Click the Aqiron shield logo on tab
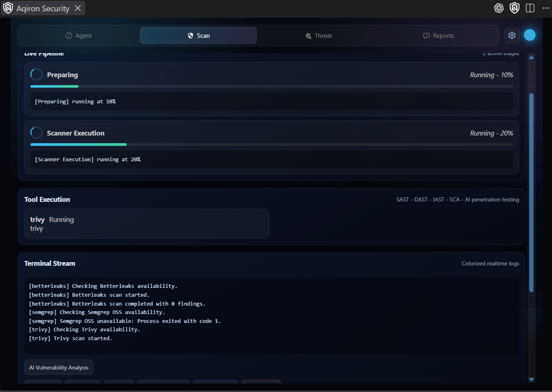This screenshot has width=552, height=392. 8,8
